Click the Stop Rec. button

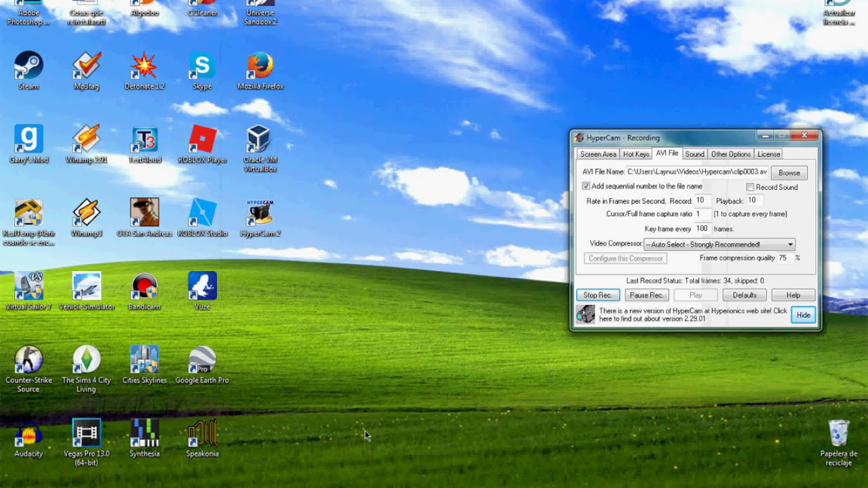click(598, 296)
